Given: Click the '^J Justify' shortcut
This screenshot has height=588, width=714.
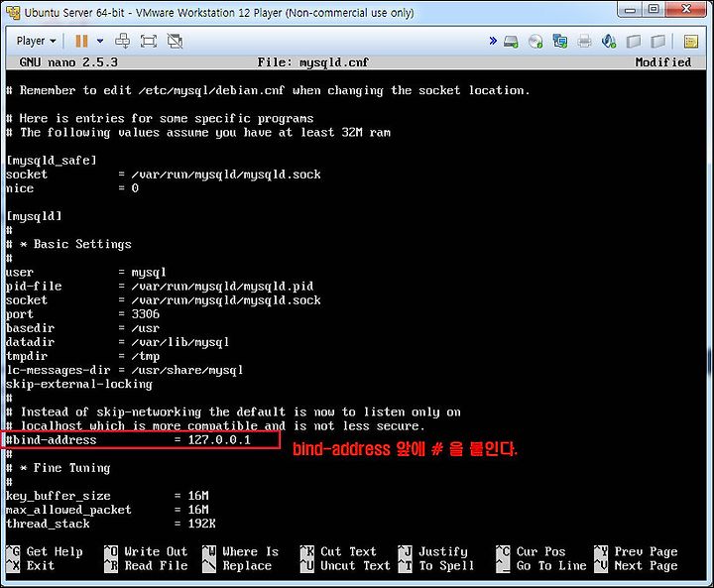Looking at the screenshot, I should [x=433, y=551].
